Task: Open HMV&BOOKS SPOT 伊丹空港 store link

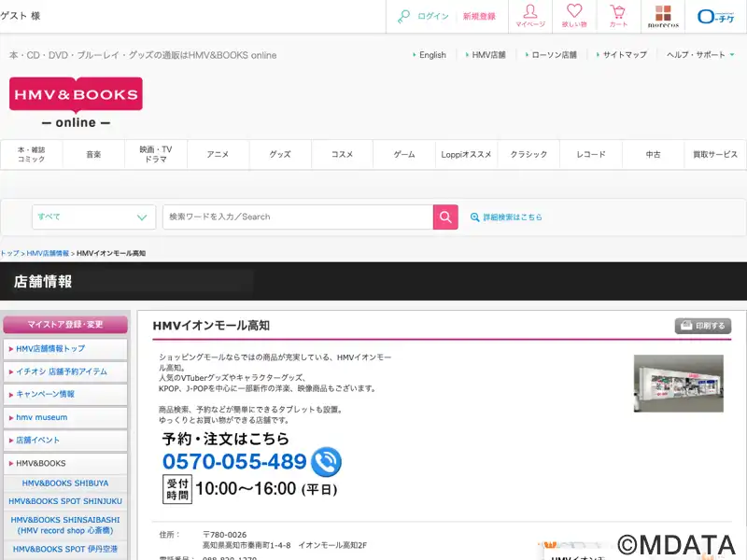Action: [65, 549]
